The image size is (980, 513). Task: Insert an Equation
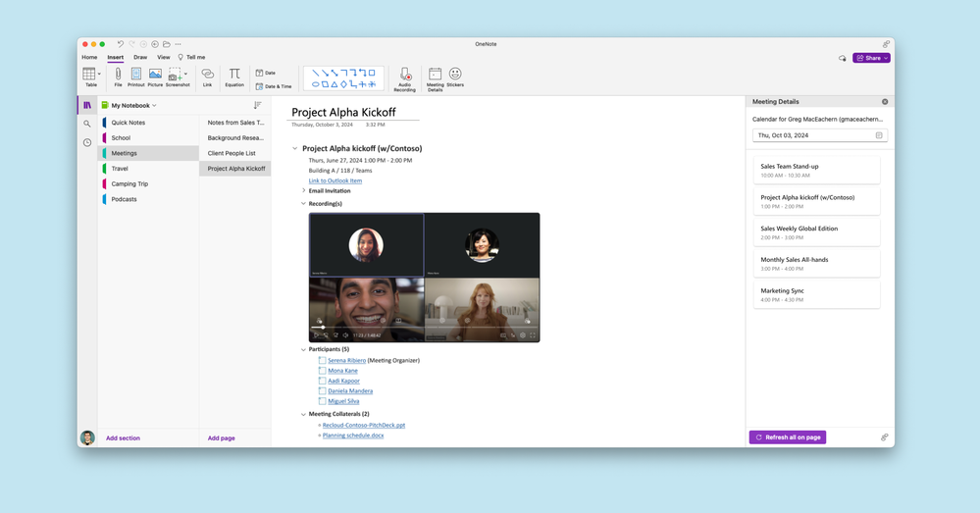pyautogui.click(x=234, y=77)
